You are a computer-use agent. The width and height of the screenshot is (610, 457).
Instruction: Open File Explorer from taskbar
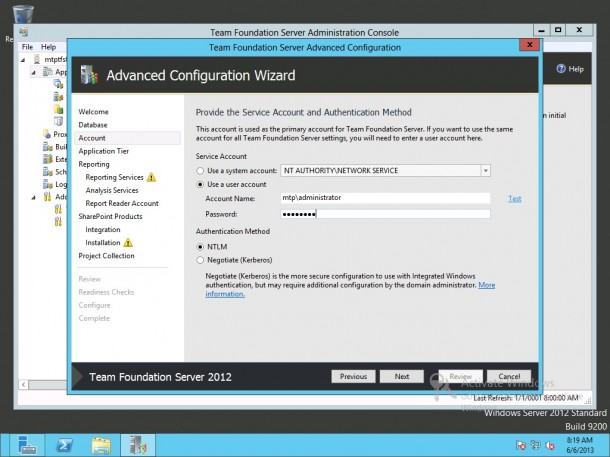click(x=101, y=445)
